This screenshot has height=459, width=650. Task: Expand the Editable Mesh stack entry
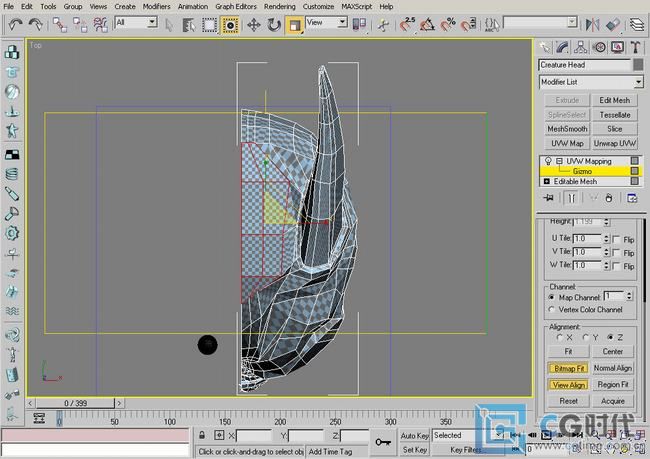pyautogui.click(x=547, y=182)
